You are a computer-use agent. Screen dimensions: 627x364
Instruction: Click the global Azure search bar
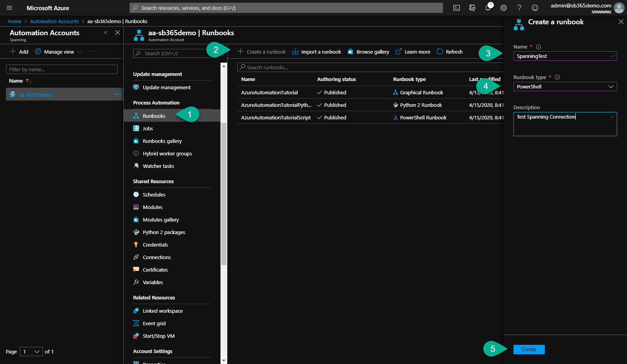(286, 8)
